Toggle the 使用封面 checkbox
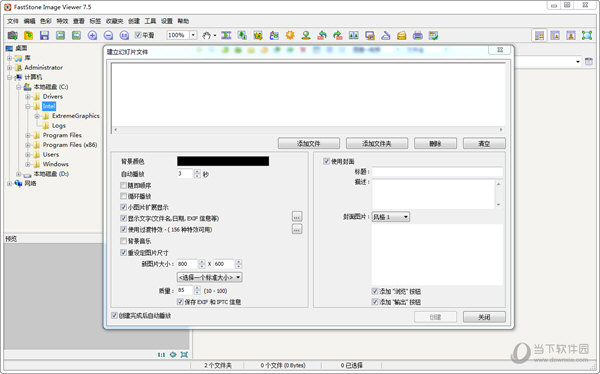This screenshot has width=600, height=374. point(326,161)
